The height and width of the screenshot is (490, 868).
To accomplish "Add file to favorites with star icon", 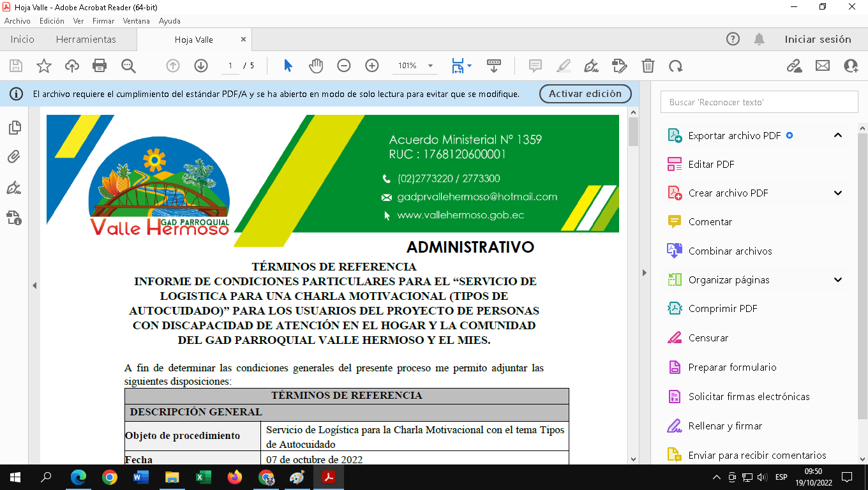I will click(x=44, y=66).
